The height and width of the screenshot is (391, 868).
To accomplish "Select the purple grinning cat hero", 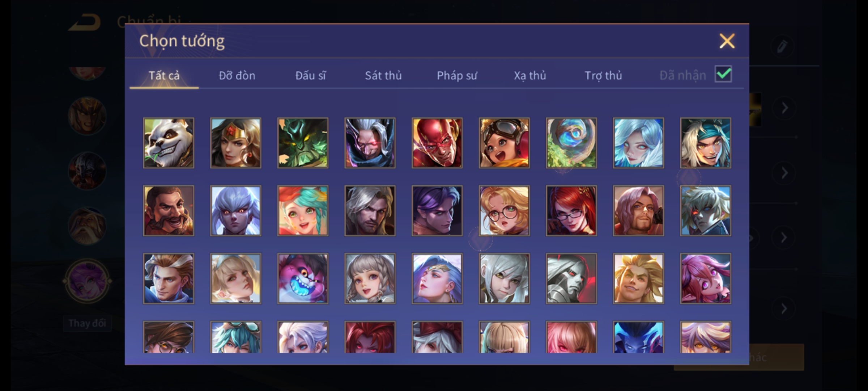I will [303, 278].
